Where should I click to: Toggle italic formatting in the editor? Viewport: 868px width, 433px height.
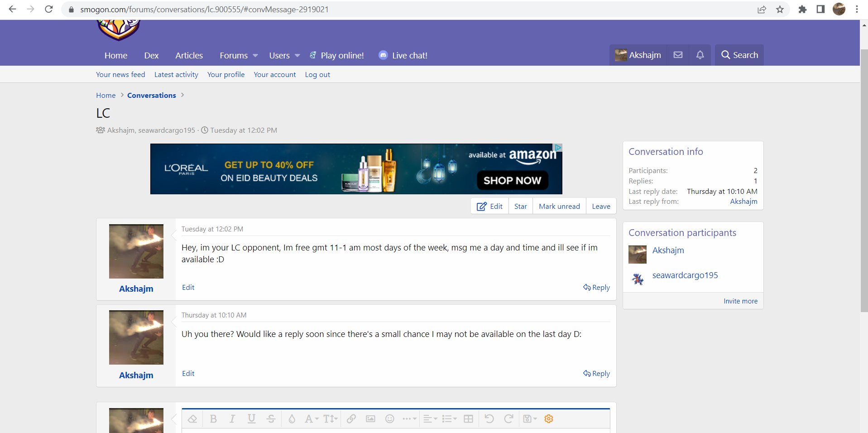tap(232, 419)
